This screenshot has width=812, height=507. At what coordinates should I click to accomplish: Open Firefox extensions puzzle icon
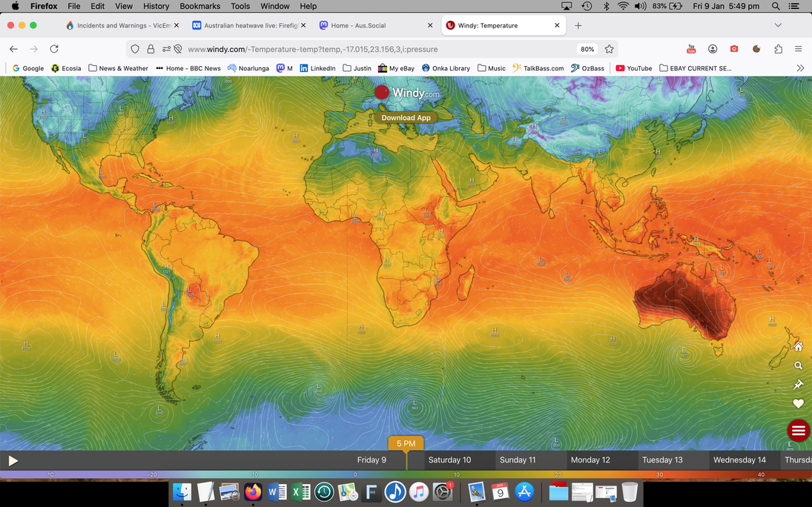778,49
